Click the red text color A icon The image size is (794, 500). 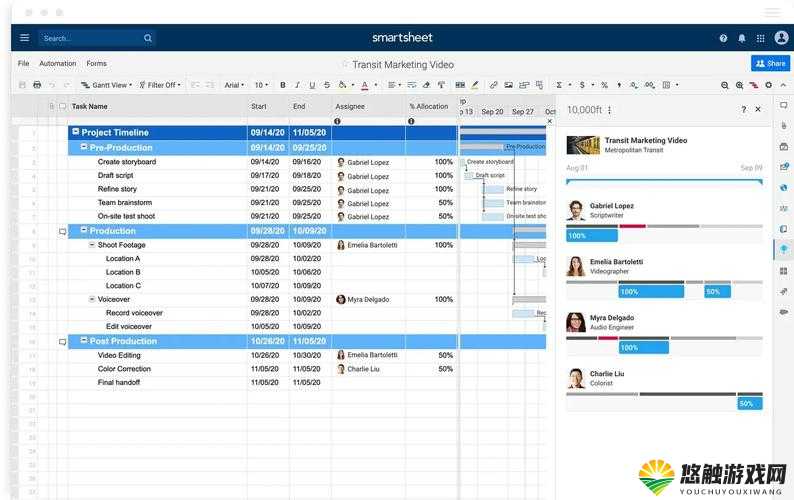[365, 85]
